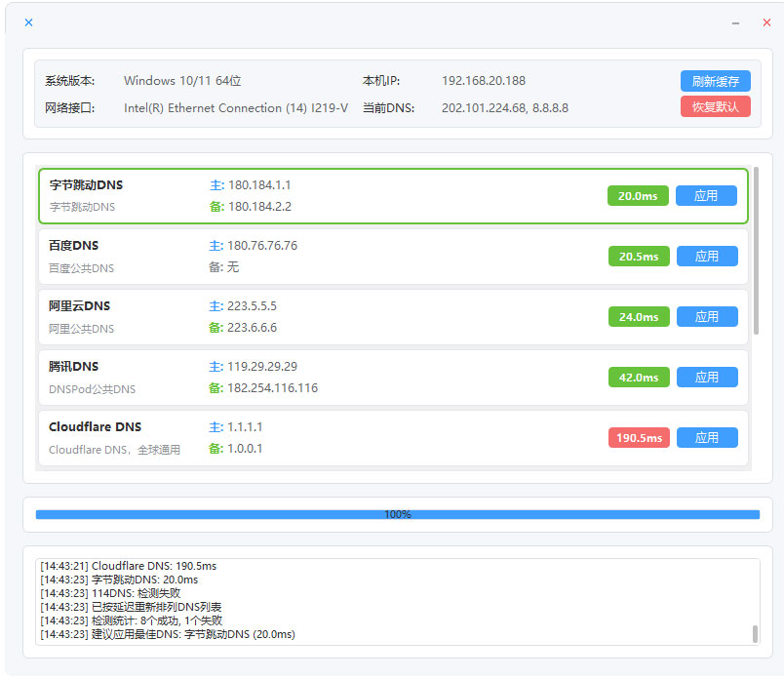This screenshot has height=680, width=784.
Task: Apply 百度DNS using its 应用 button
Action: [x=707, y=257]
